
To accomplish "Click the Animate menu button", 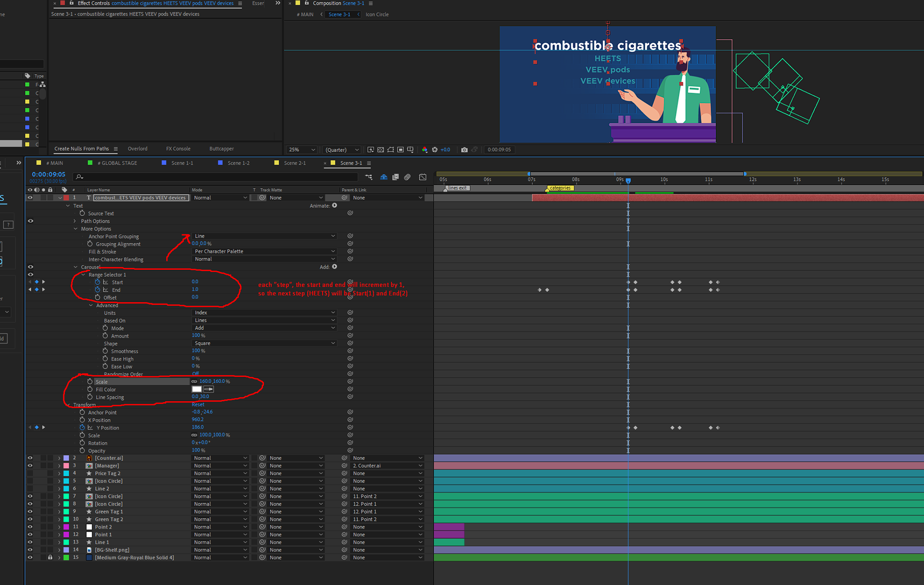I will pyautogui.click(x=334, y=205).
